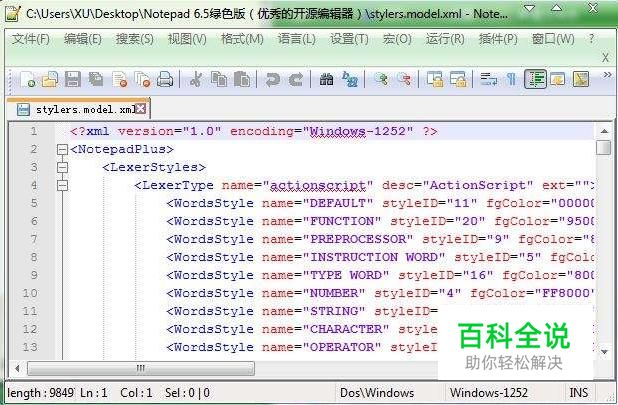
Task: Undo the last action via toolbar
Action: pos(272,79)
